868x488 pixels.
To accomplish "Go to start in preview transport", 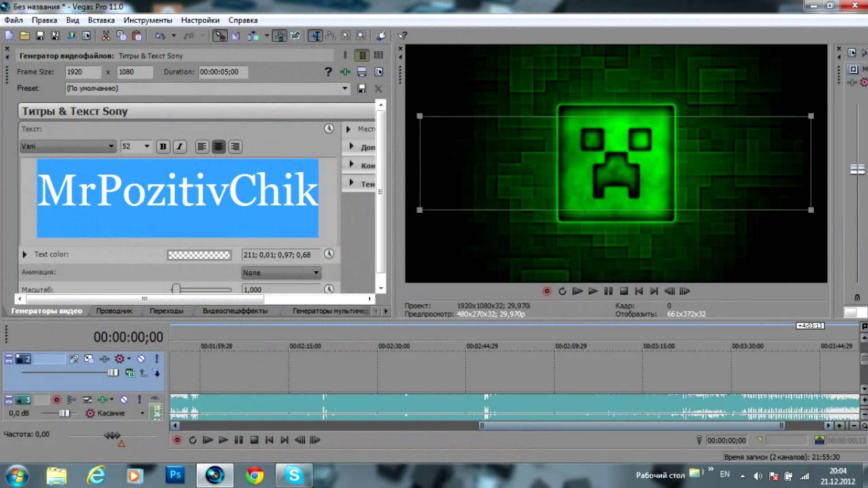I will [639, 291].
